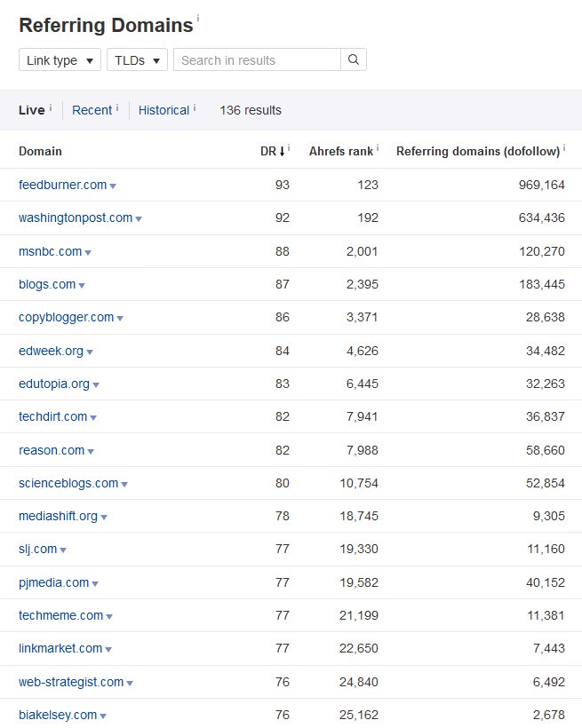Open the mediashift.org link
The width and height of the screenshot is (582, 728).
tap(58, 516)
